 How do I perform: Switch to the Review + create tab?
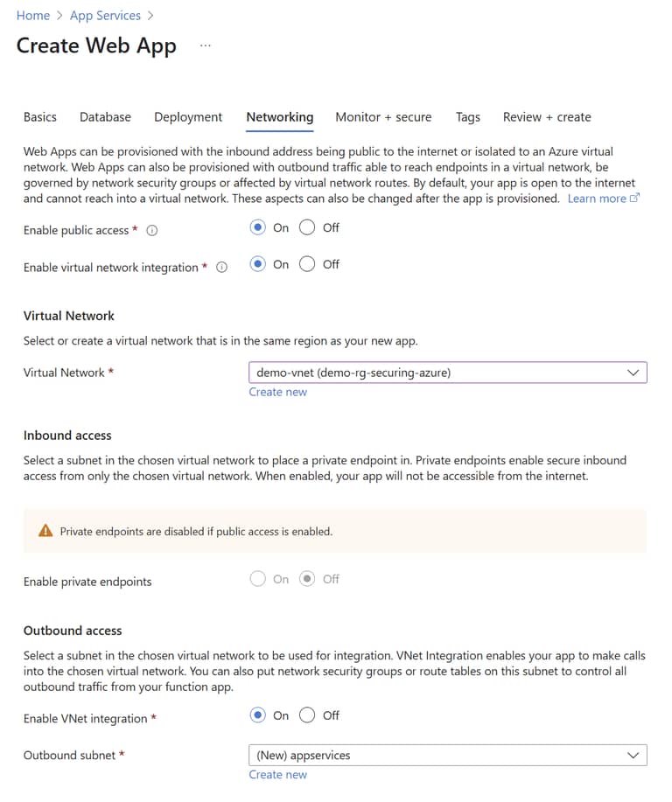pos(547,116)
